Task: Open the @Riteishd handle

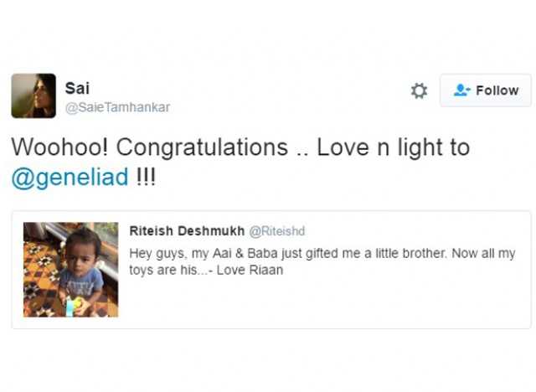Action: point(277,231)
